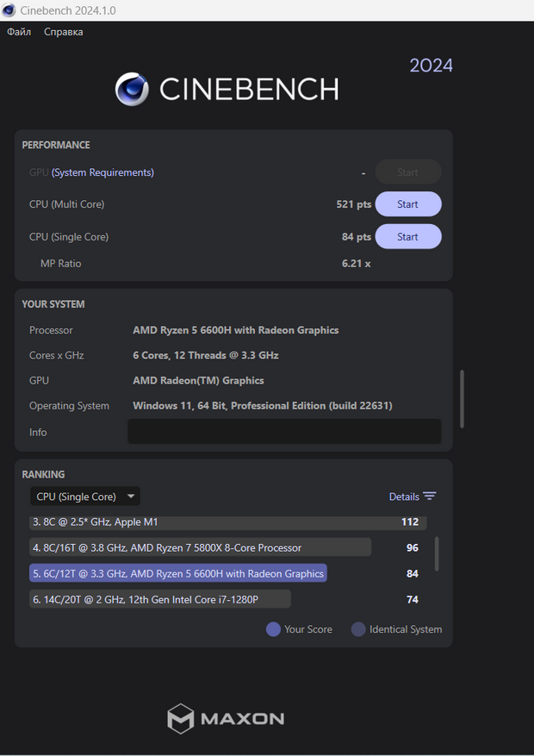The width and height of the screenshot is (534, 756).
Task: Open the System Requirements link
Action: (x=102, y=172)
